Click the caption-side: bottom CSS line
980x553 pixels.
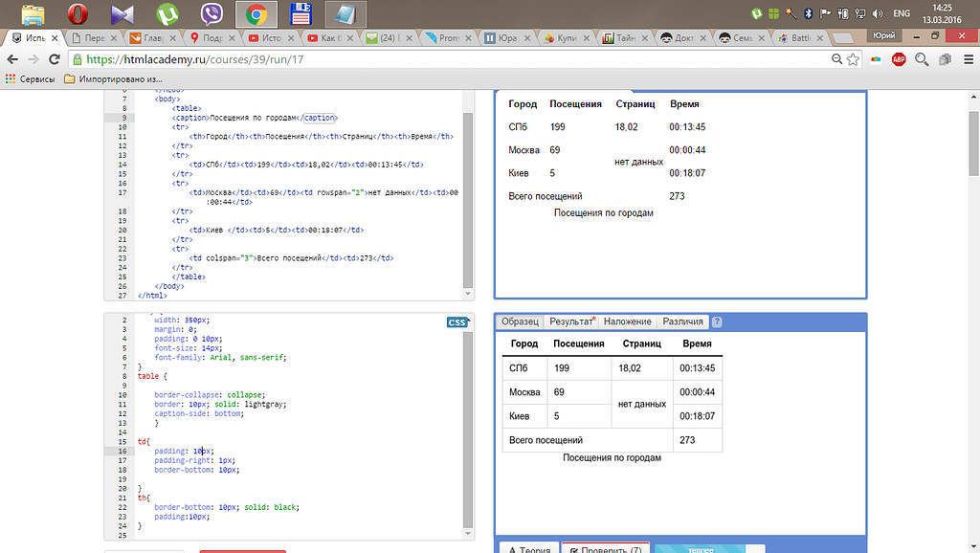pos(199,413)
